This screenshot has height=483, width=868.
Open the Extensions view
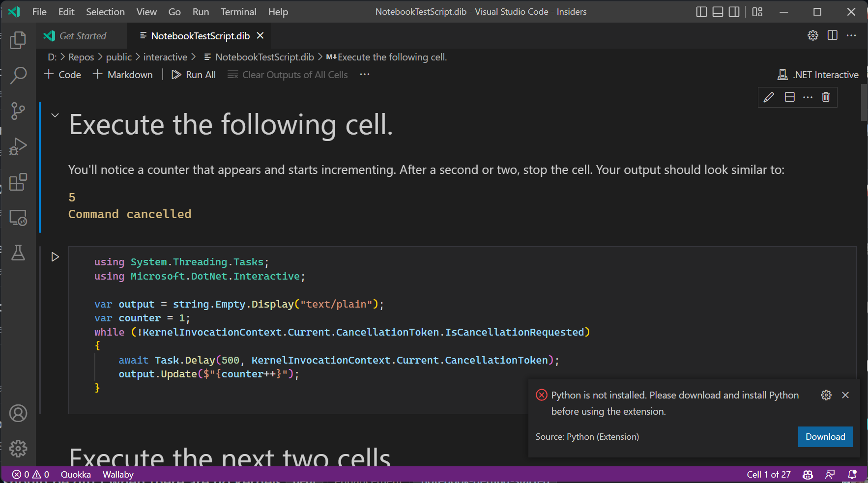click(18, 182)
